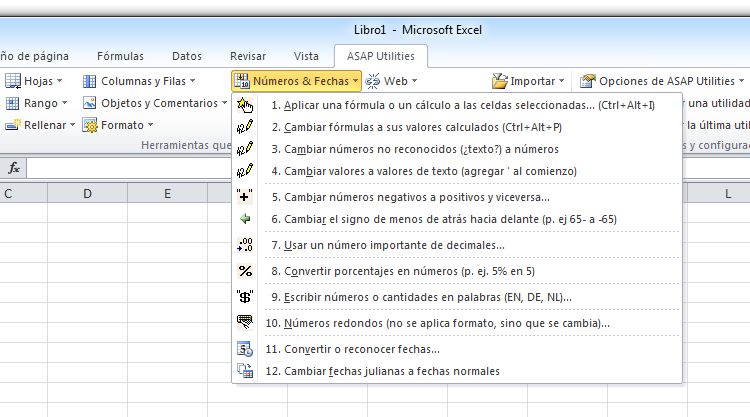This screenshot has height=417, width=750.
Task: Click the Objetos y Comentarios picture icon
Action: point(89,103)
